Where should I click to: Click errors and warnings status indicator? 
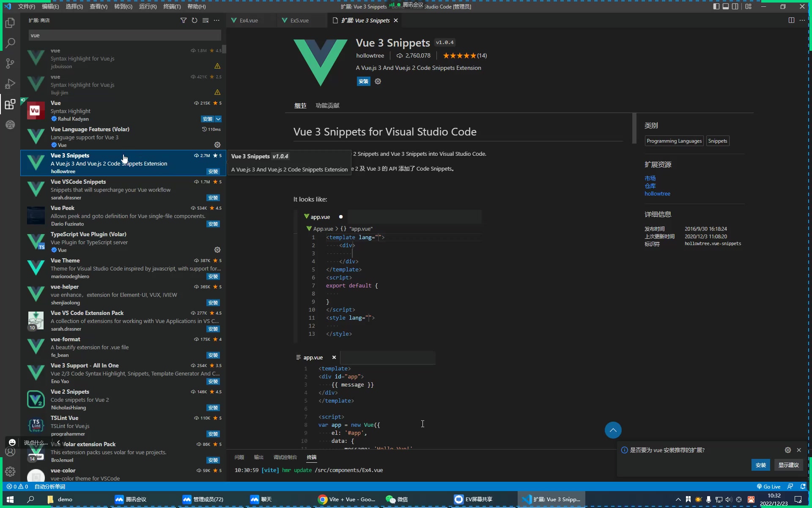point(17,486)
